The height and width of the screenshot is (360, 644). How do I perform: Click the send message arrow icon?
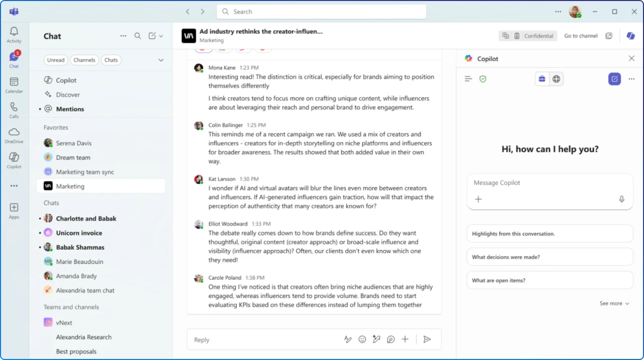pos(427,339)
